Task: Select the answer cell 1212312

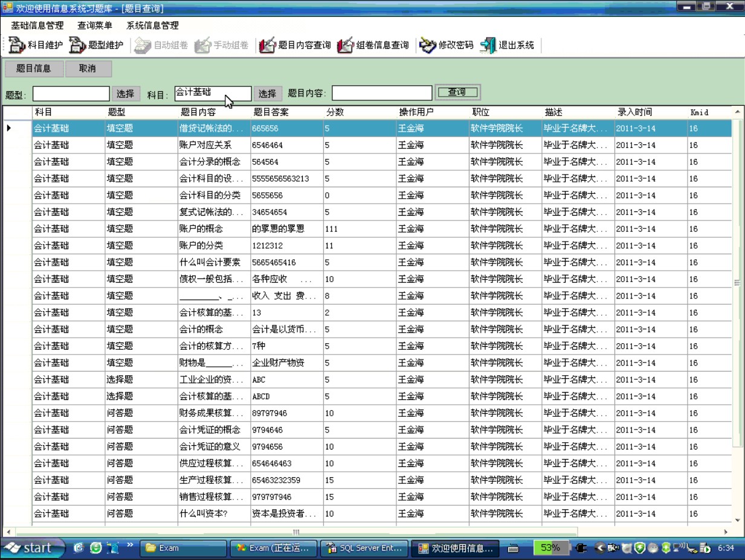Action: (x=286, y=246)
